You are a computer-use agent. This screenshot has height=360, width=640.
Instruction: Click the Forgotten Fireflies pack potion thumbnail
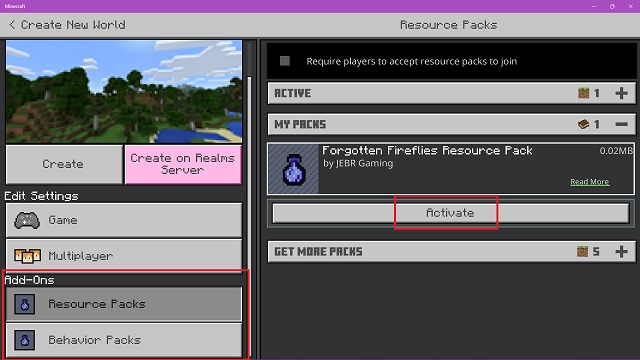point(293,169)
